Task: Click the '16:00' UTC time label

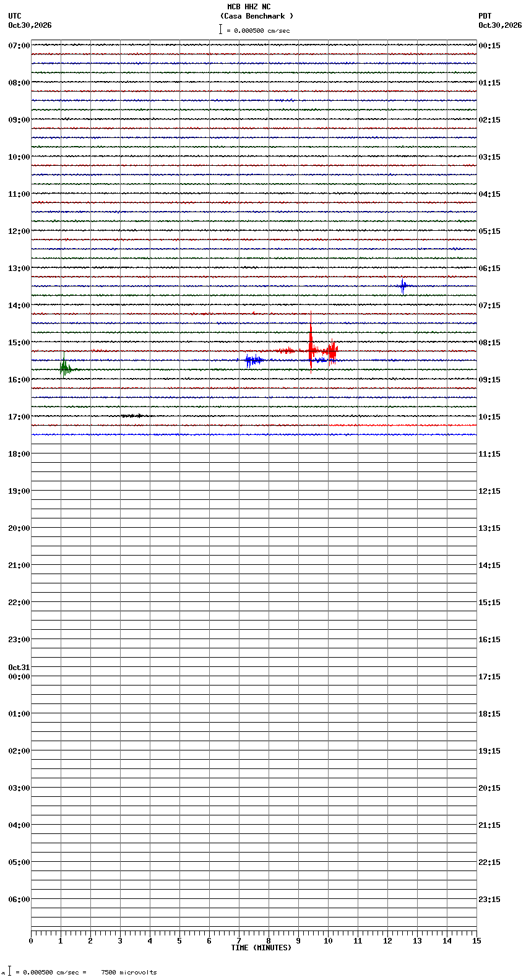Action: [x=19, y=380]
